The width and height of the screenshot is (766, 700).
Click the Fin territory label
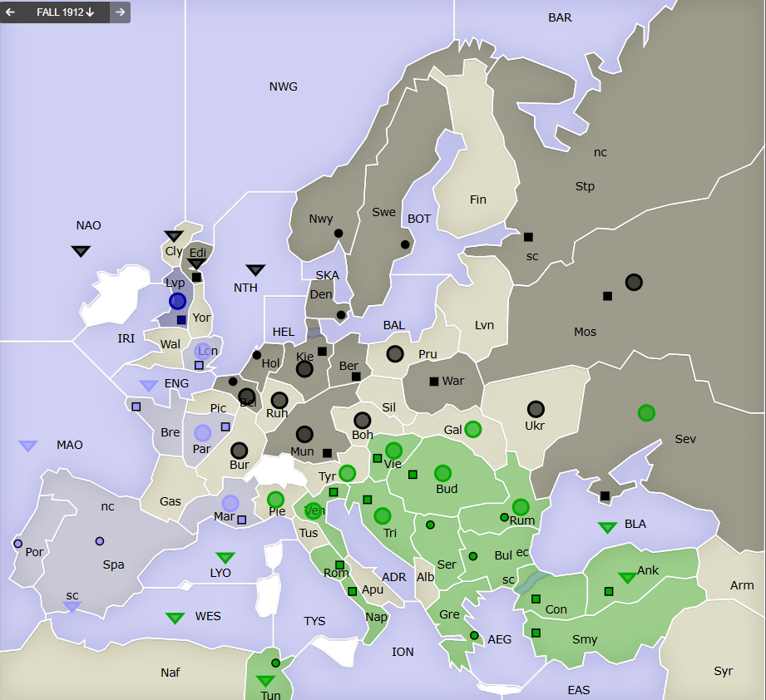click(477, 200)
